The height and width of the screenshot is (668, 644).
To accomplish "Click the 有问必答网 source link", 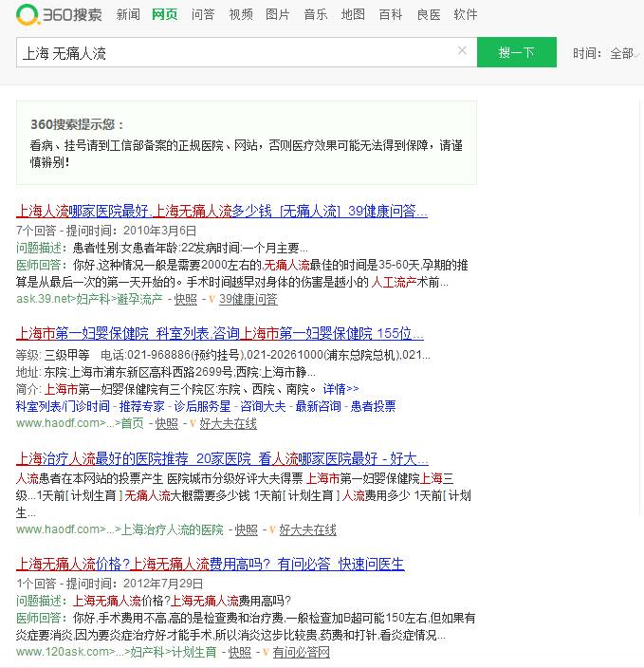I will (301, 652).
